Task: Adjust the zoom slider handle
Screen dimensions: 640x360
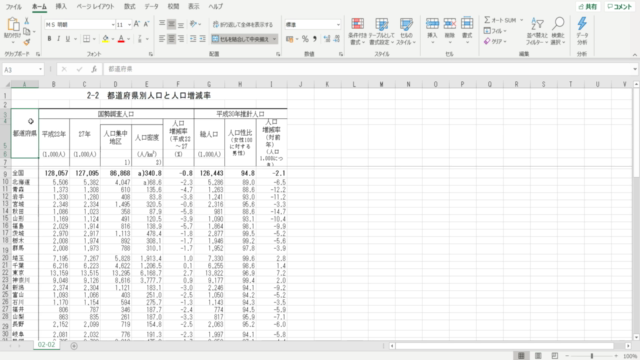Action: click(592, 356)
